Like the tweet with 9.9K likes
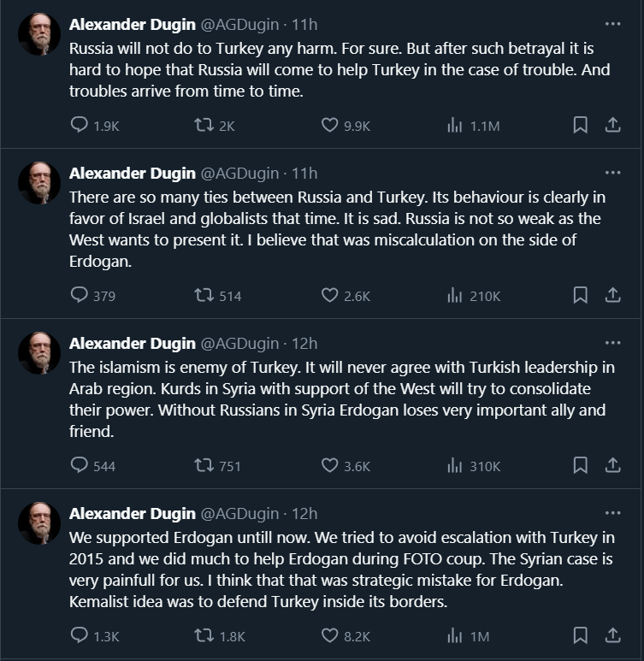Screen dimensions: 644x661 (330, 125)
